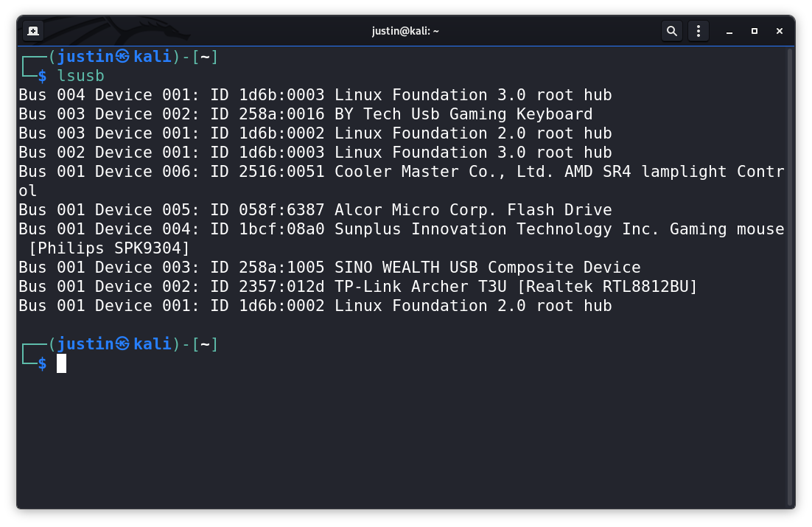This screenshot has height=527, width=812.
Task: Click the typed 'lsusb' command
Action: 81,76
